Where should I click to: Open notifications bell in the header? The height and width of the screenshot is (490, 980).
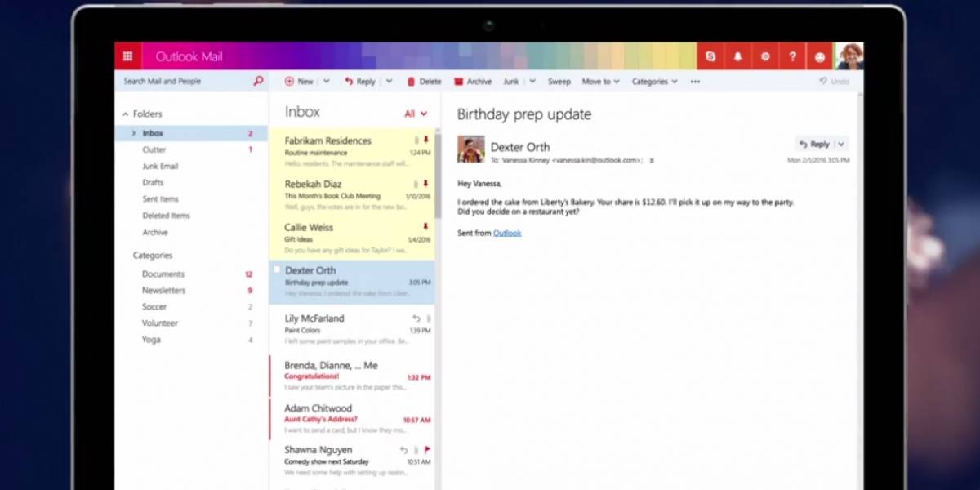tap(738, 56)
